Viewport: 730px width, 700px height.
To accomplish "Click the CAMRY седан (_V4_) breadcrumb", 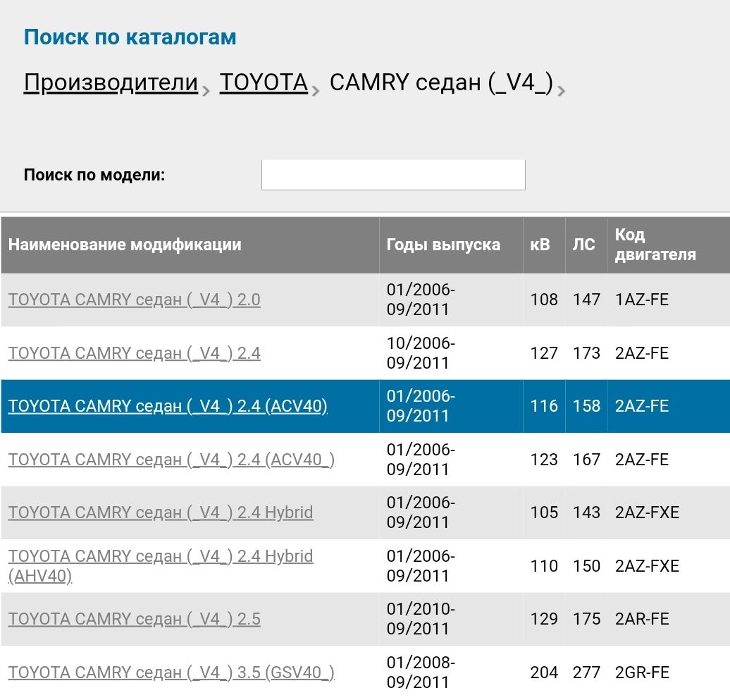I will [441, 83].
